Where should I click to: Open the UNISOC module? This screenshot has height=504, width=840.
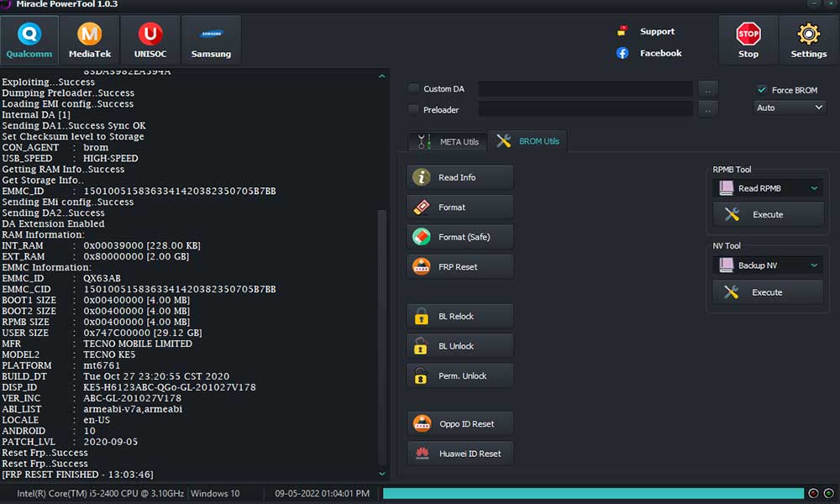click(x=150, y=40)
